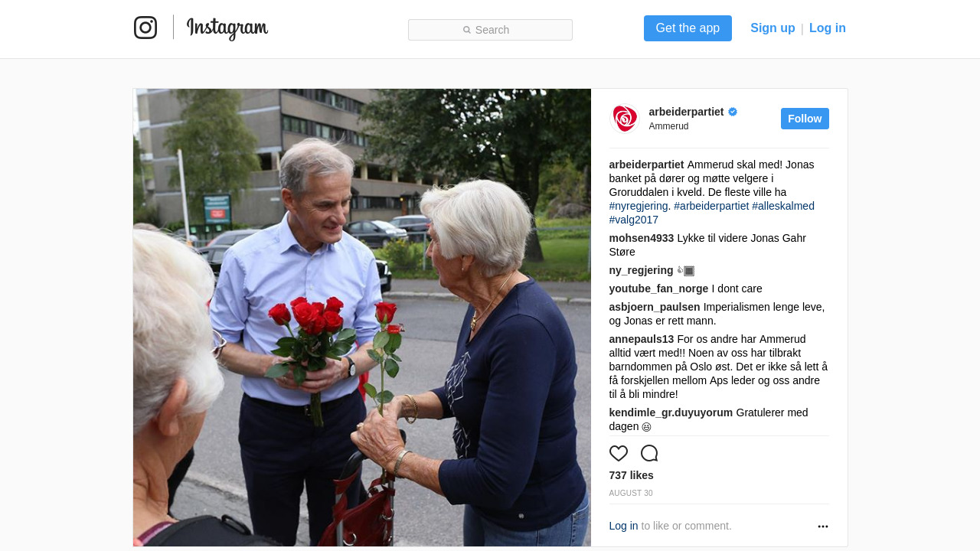Click the Instagram camera logo icon

145,28
